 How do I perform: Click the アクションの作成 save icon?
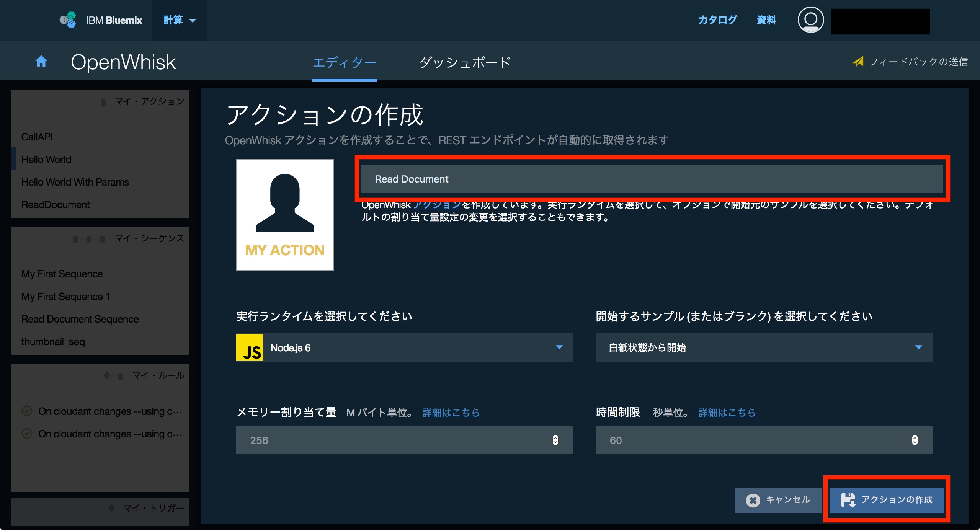[x=848, y=500]
